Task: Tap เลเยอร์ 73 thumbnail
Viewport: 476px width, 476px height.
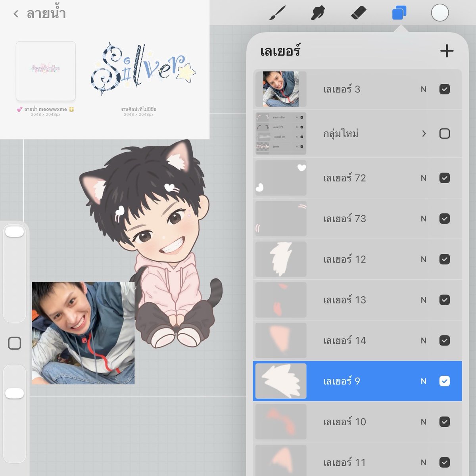Action: point(281,219)
